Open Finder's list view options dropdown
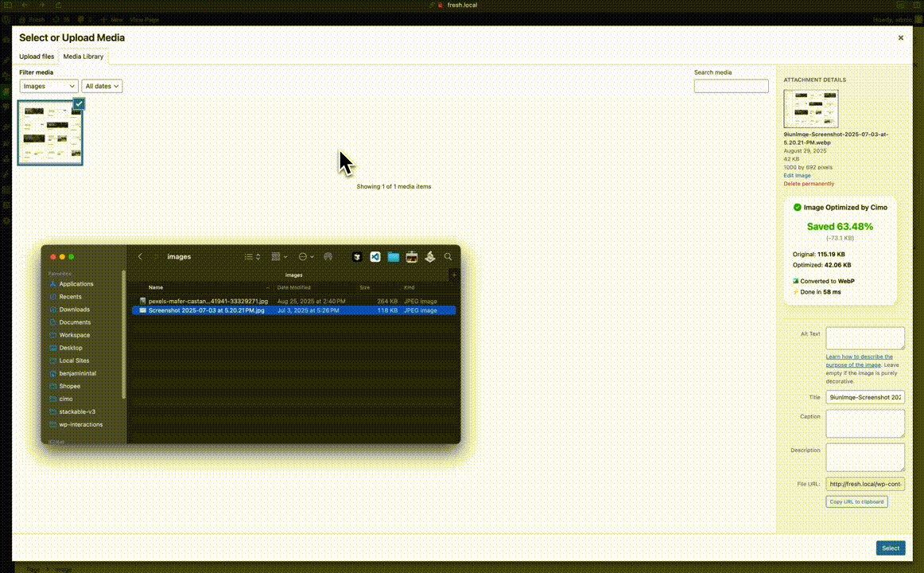 pos(252,257)
